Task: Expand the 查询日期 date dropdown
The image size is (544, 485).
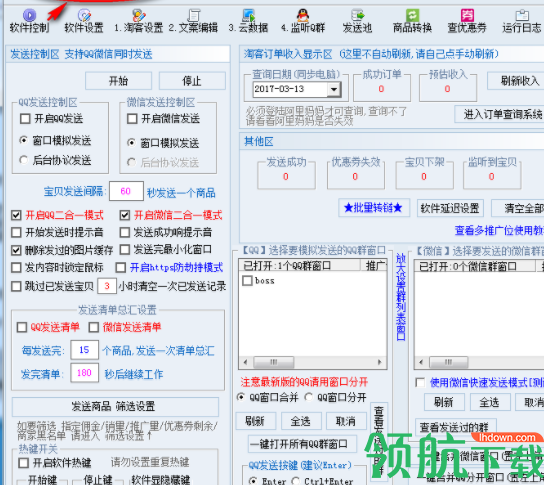Action: pyautogui.click(x=334, y=90)
